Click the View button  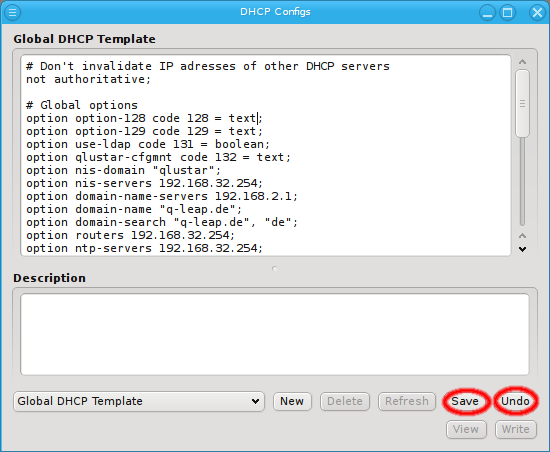pyautogui.click(x=466, y=429)
